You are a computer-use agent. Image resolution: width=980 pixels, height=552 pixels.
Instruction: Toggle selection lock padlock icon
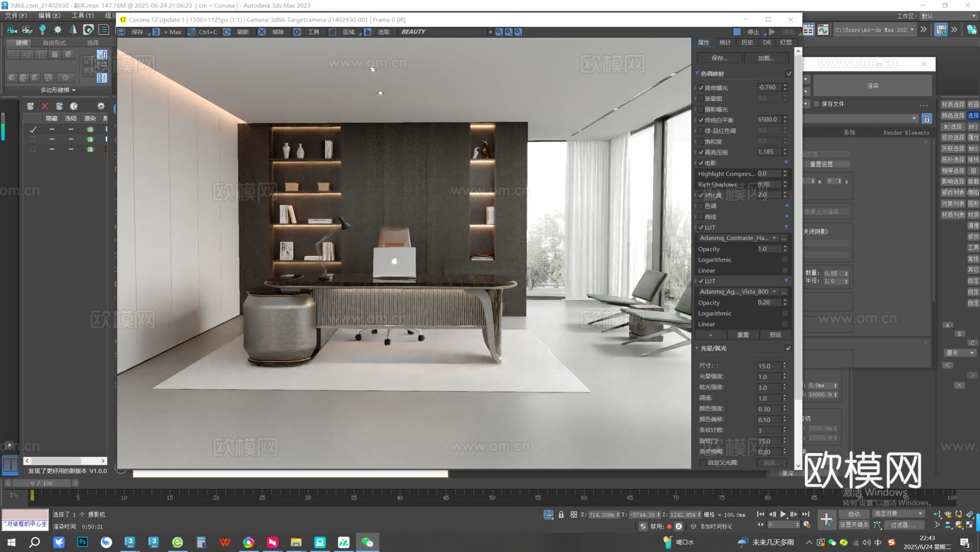[561, 514]
